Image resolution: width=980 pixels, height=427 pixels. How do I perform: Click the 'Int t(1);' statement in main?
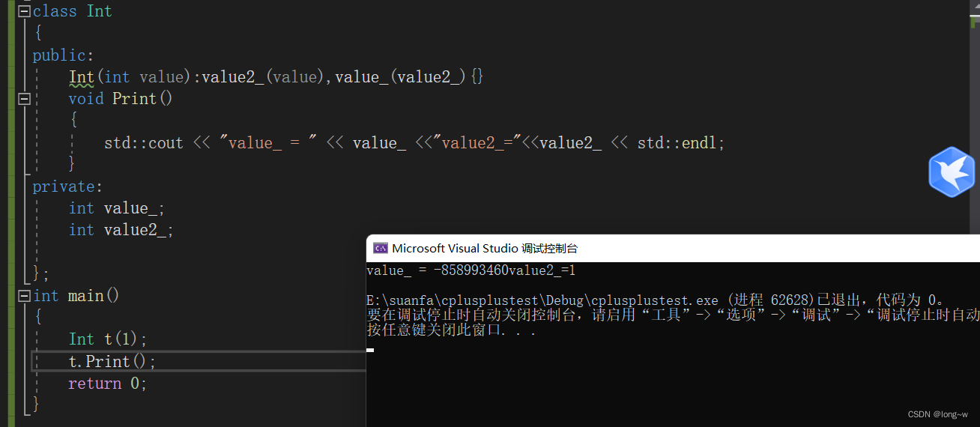(x=109, y=339)
